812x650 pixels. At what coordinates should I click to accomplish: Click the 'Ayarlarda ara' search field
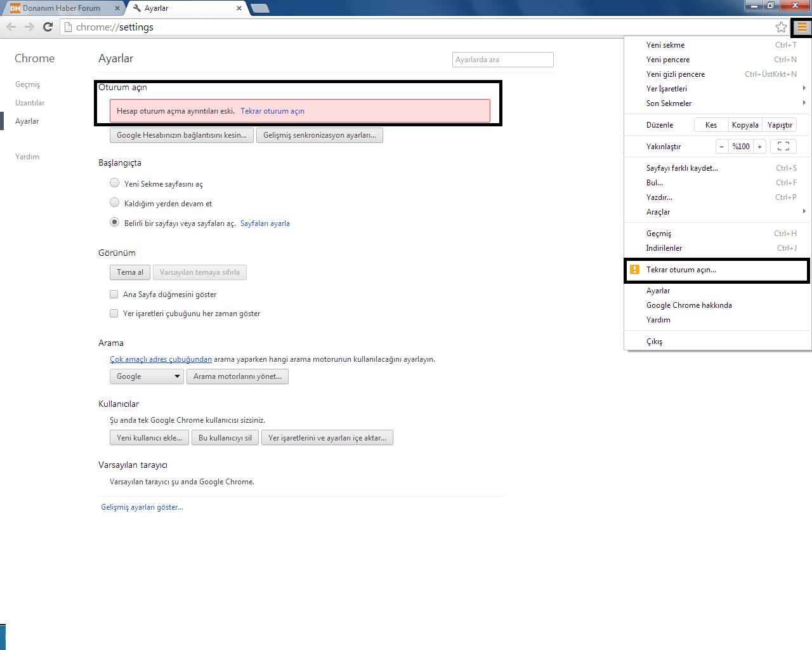pyautogui.click(x=502, y=60)
